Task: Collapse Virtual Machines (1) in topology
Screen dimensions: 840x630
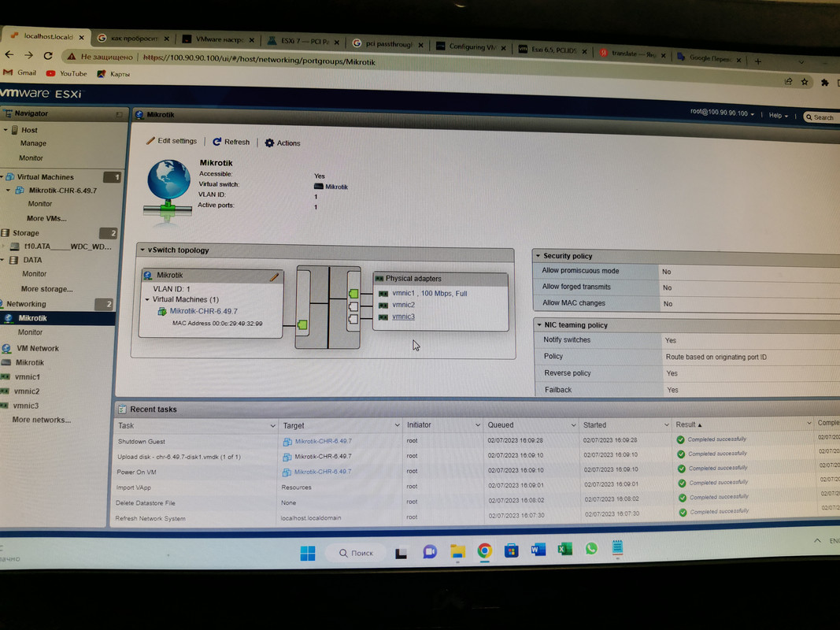Action: click(x=147, y=299)
